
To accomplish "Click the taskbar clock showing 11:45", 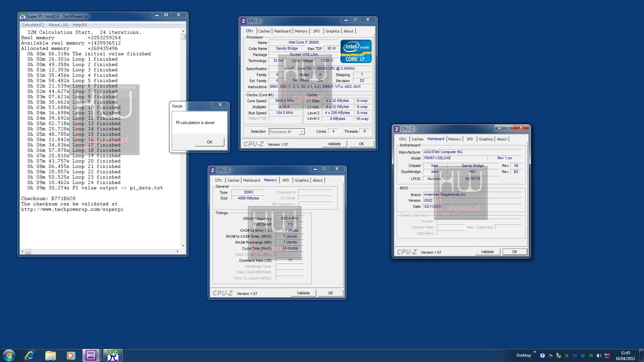I will pyautogui.click(x=625, y=355).
